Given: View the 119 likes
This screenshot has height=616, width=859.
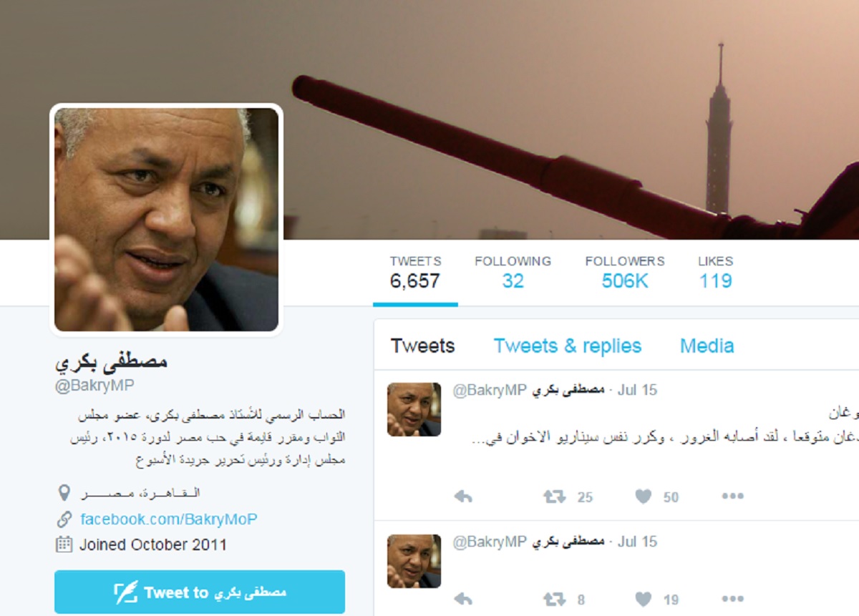Looking at the screenshot, I should coord(715,273).
